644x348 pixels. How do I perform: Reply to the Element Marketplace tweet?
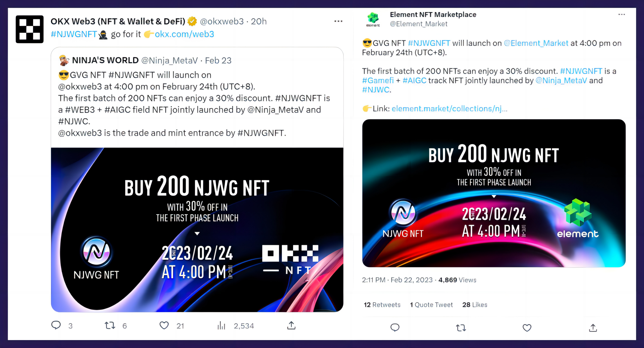pos(395,328)
